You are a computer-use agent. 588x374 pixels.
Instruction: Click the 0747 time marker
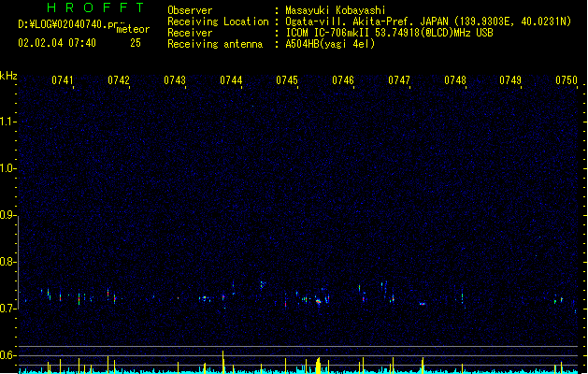[x=399, y=80]
